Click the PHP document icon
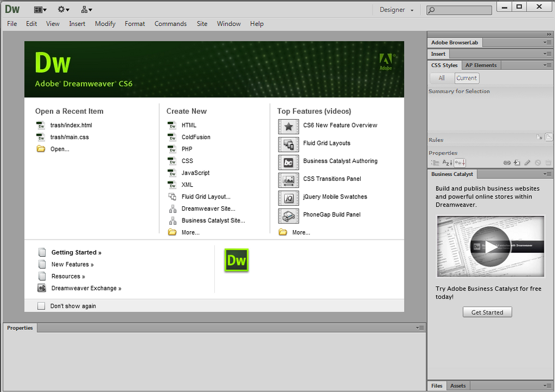This screenshot has height=392, width=555. (x=172, y=149)
